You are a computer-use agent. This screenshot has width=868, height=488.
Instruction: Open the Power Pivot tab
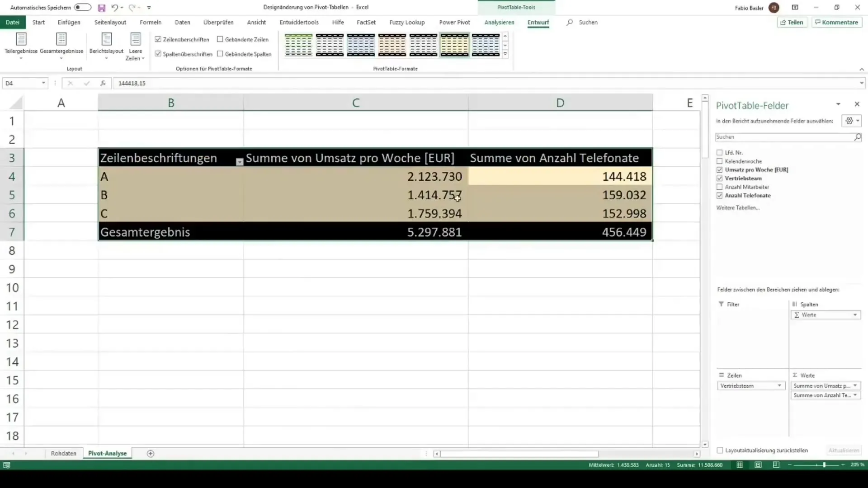[x=454, y=22]
